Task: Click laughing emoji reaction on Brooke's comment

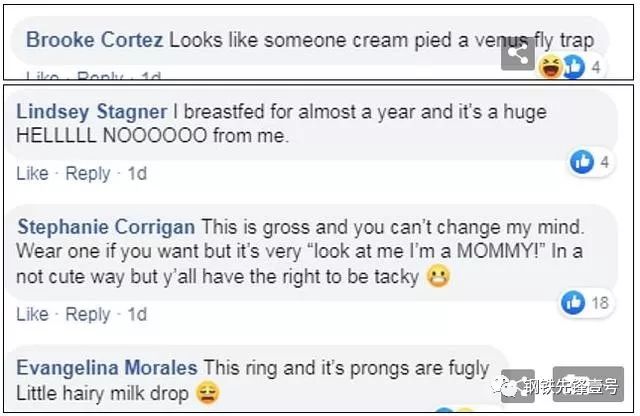Action: pyautogui.click(x=551, y=67)
